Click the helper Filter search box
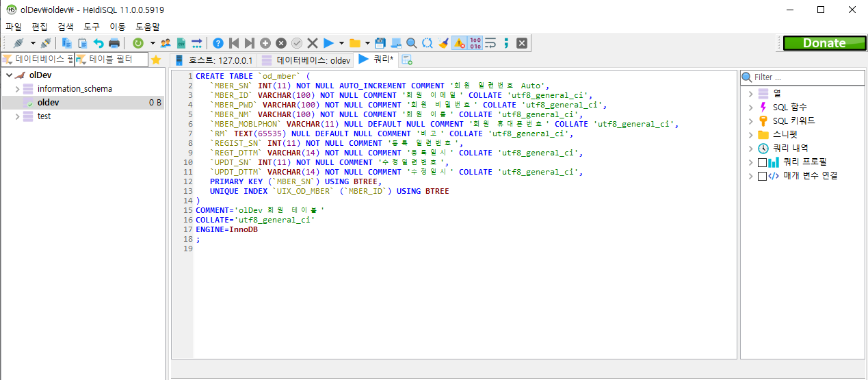The height and width of the screenshot is (380, 868). coord(803,77)
